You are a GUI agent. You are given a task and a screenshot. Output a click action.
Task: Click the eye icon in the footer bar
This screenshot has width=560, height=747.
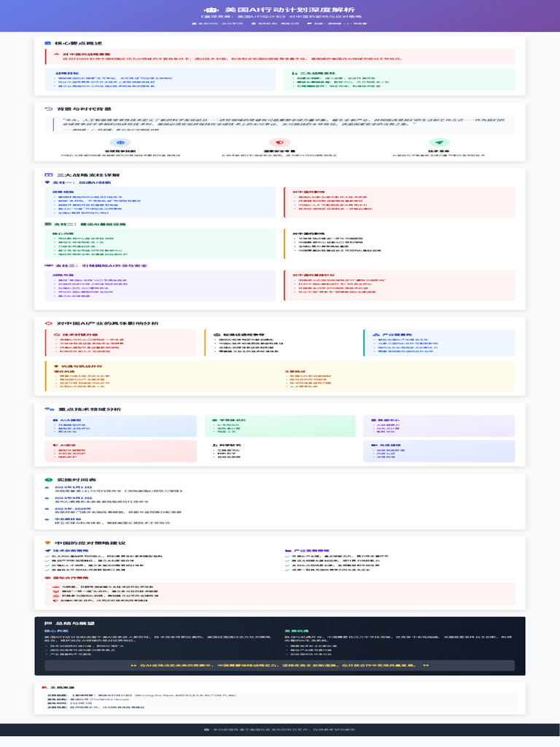pos(206,729)
